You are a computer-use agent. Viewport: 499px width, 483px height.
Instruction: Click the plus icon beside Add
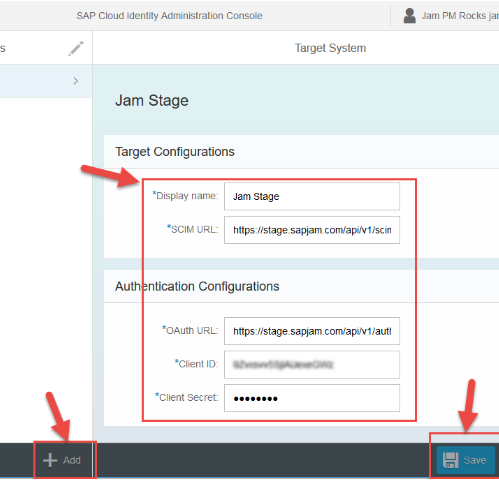coord(50,460)
